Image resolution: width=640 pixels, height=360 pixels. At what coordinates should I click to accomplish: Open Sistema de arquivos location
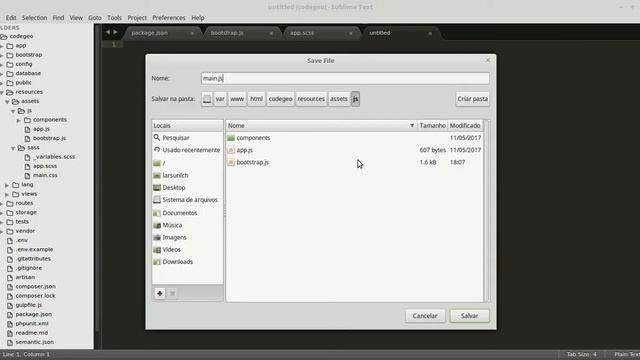[187, 200]
